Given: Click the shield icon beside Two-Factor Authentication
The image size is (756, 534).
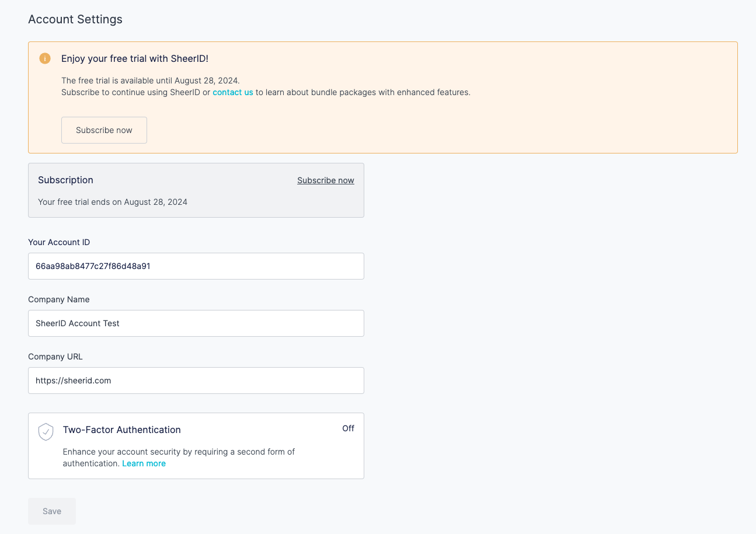Looking at the screenshot, I should (46, 432).
